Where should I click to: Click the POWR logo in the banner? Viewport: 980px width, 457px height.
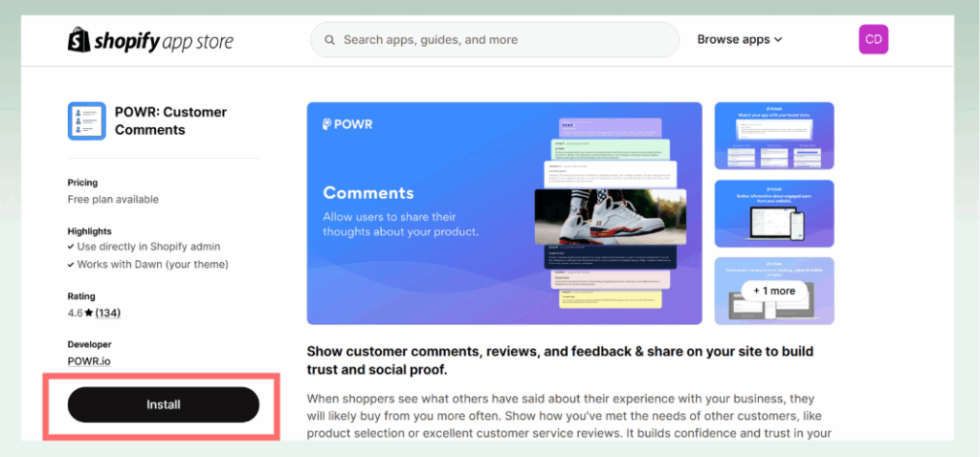point(347,124)
